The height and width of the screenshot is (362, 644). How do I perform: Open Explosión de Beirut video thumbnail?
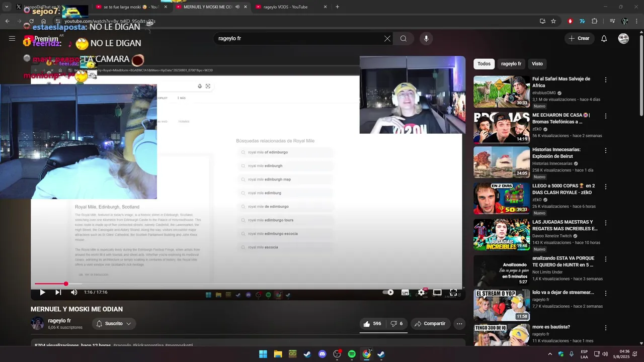point(502,162)
